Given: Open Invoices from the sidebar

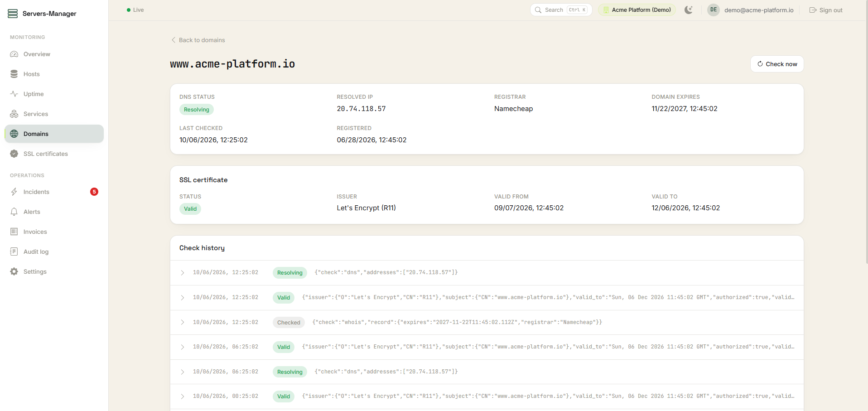Looking at the screenshot, I should (54, 232).
